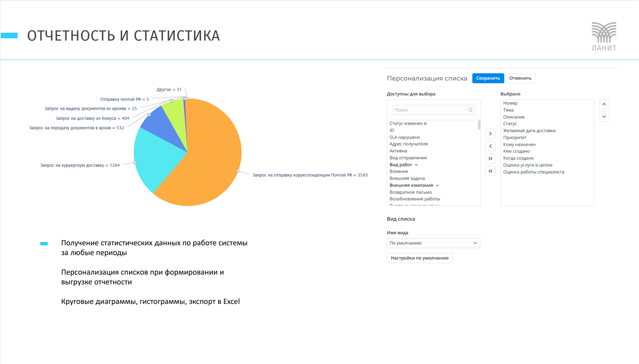The image size is (639, 364).
Task: Click the Отменить button
Action: pos(520,78)
